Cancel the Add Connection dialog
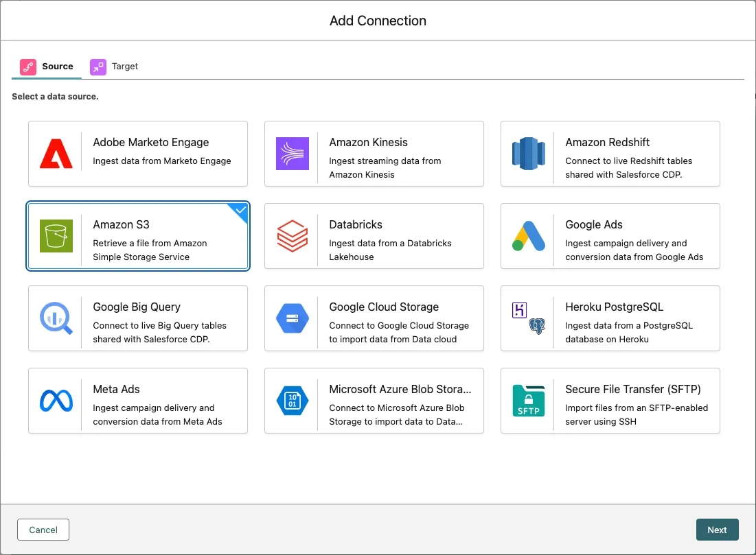 point(43,530)
